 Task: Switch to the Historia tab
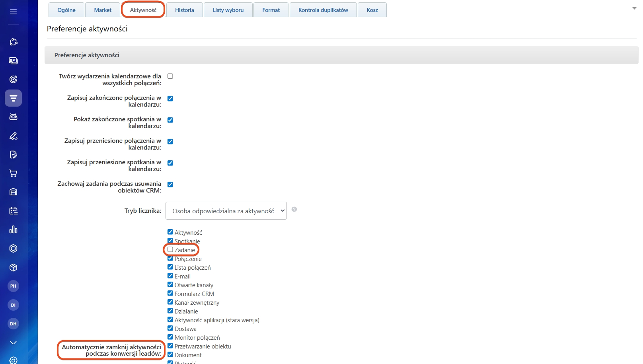[x=185, y=10]
